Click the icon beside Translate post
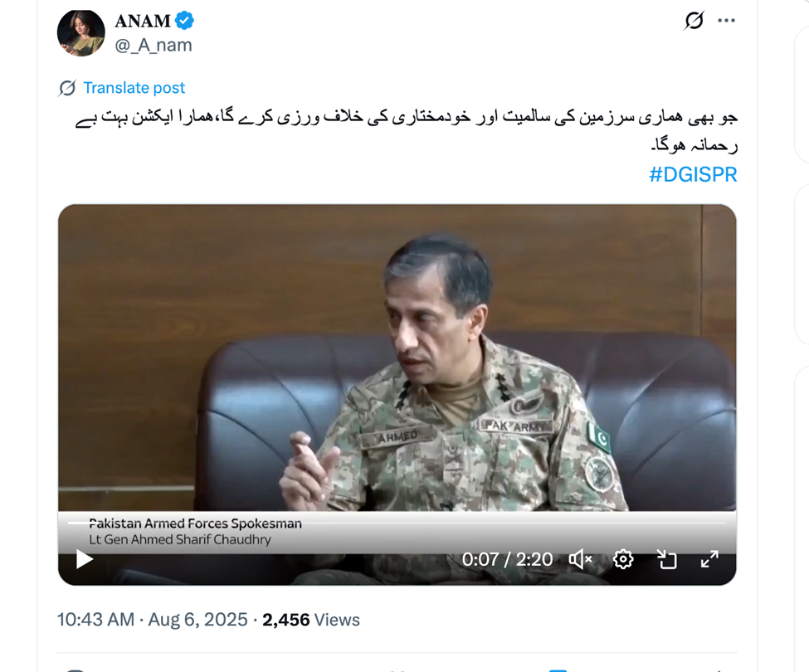 click(x=67, y=88)
